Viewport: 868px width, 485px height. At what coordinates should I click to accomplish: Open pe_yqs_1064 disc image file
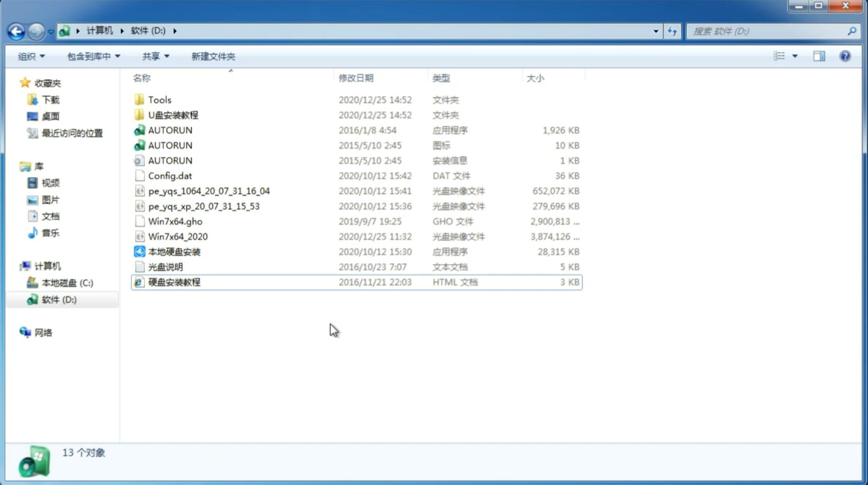tap(209, 191)
